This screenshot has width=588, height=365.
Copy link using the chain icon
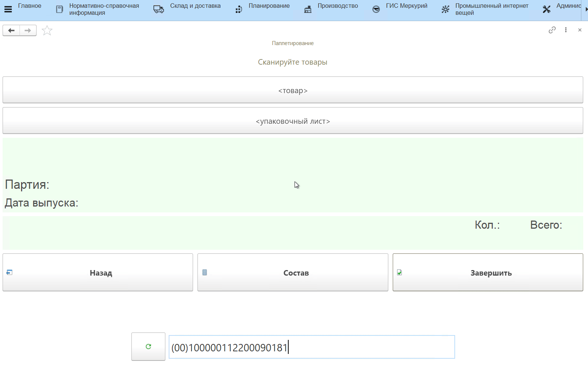point(552,30)
